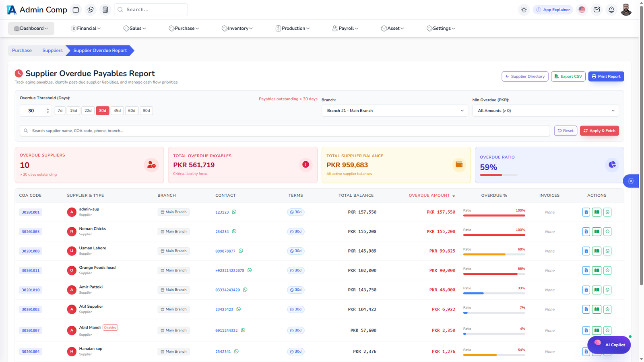Open the calculator icon in top bar
644x362 pixels.
point(105,10)
